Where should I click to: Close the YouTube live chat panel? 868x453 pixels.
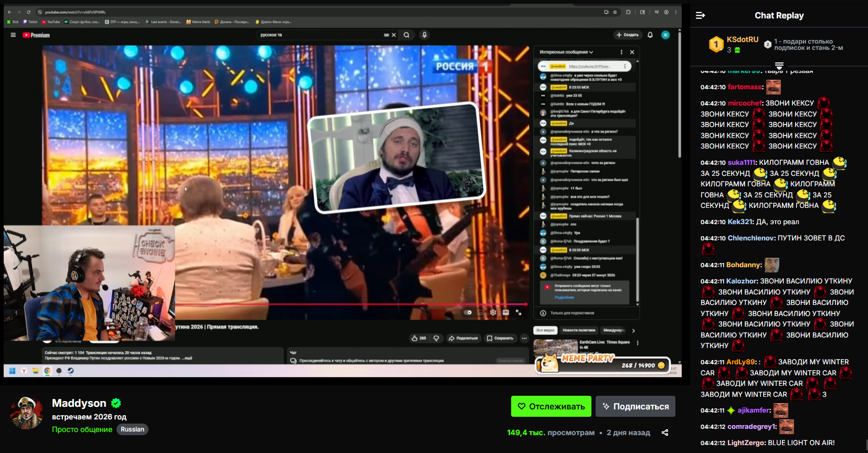632,52
